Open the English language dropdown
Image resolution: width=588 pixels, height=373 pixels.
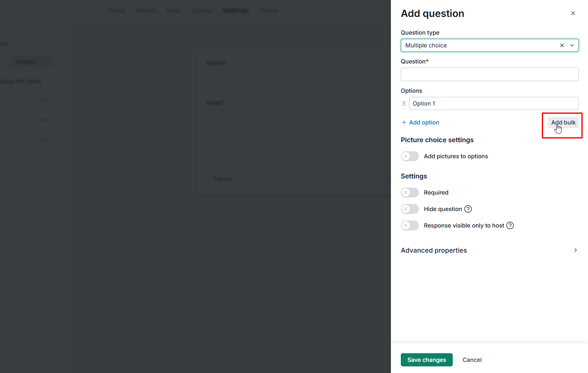click(31, 62)
